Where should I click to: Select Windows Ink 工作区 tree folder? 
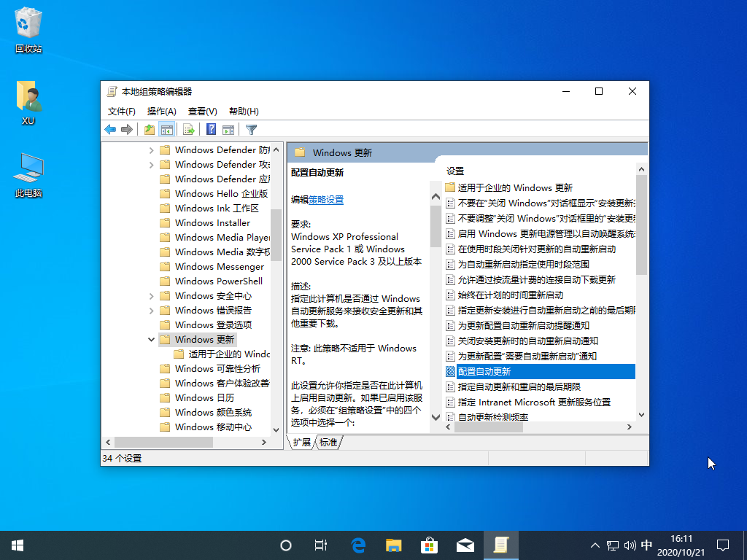[217, 209]
